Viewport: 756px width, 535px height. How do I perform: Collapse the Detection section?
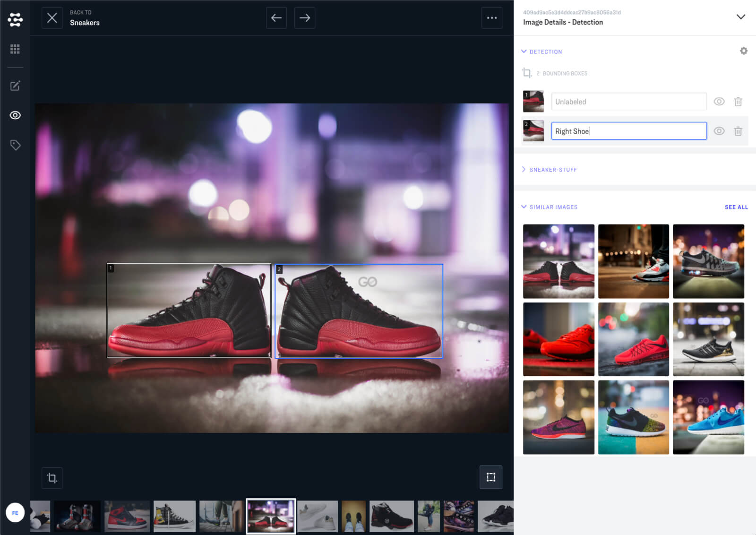coord(524,52)
